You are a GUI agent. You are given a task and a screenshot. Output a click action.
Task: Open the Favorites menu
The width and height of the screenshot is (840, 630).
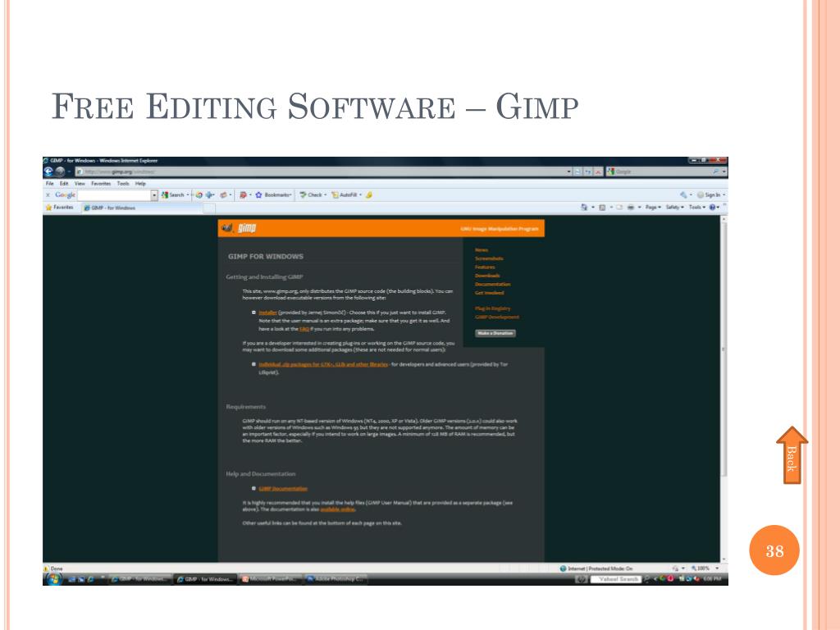point(101,184)
